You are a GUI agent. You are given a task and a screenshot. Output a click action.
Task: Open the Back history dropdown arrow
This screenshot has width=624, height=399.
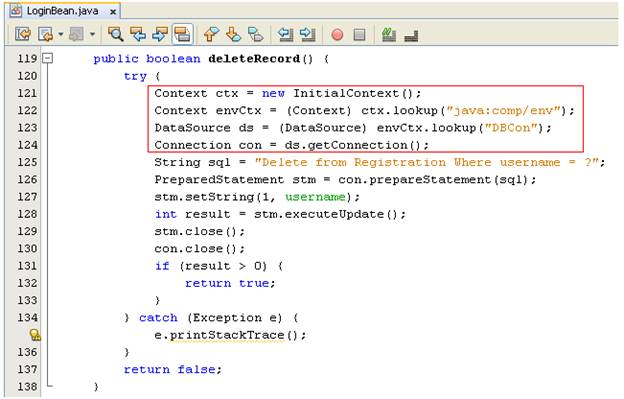pyautogui.click(x=60, y=34)
